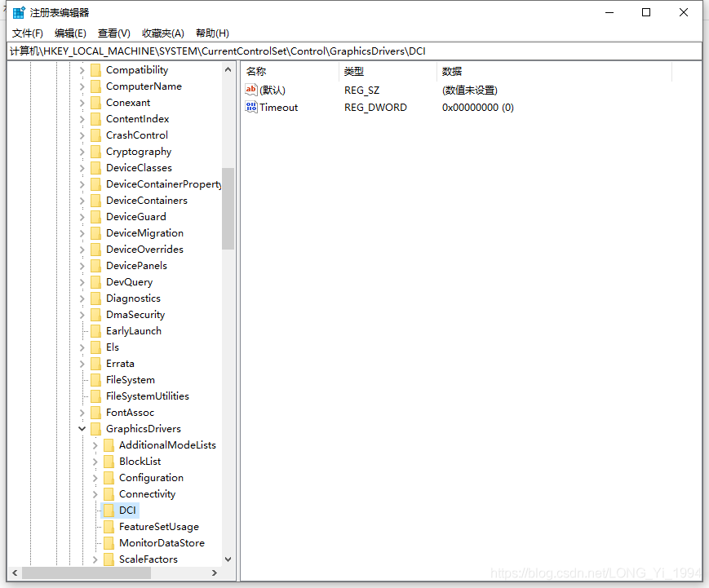709x588 pixels.
Task: Open the 编辑(E) menu
Action: point(70,33)
